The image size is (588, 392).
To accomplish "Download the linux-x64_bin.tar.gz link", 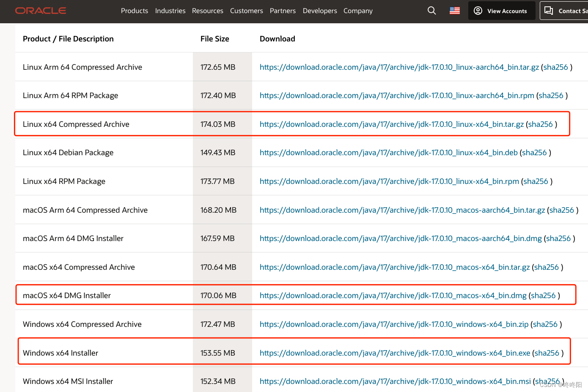I will (x=392, y=124).
